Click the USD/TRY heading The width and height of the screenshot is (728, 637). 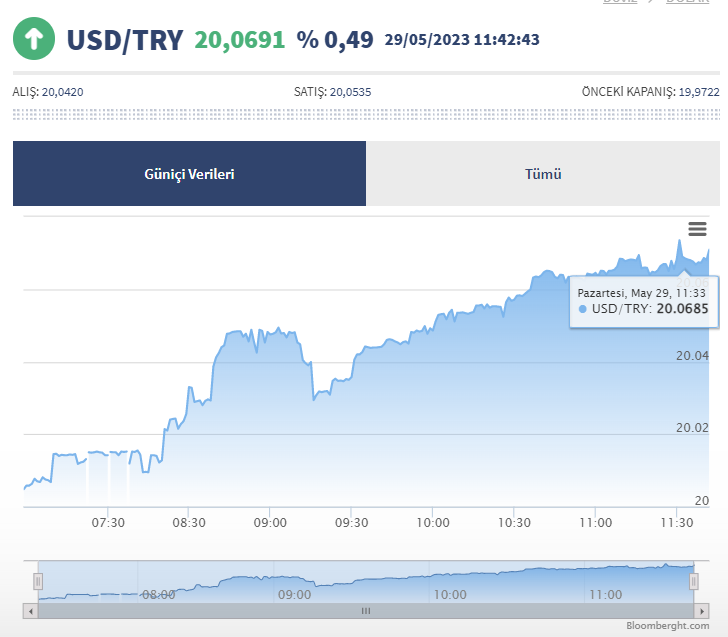pyautogui.click(x=125, y=40)
